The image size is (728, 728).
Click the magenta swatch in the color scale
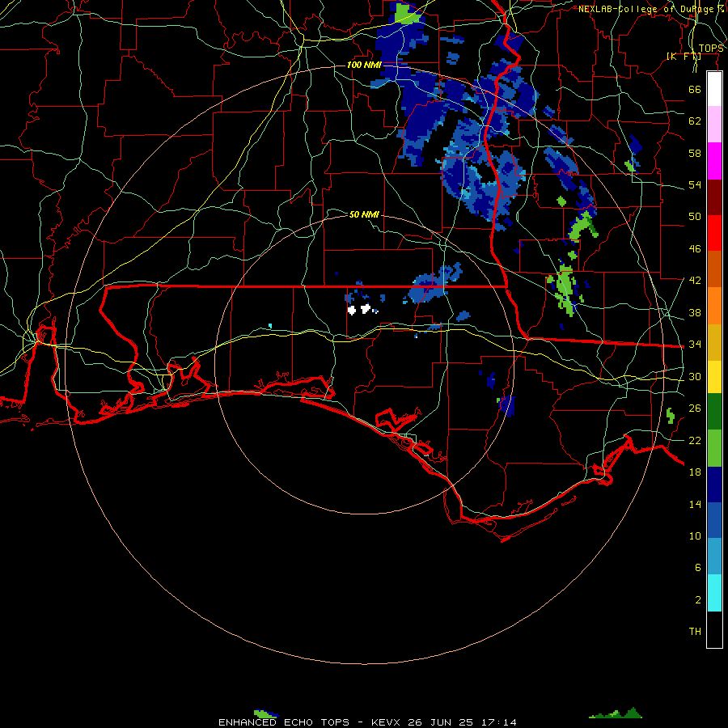point(714,161)
